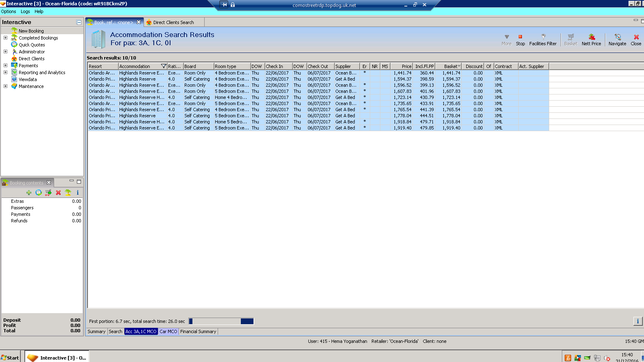
Task: Click the Administrator running man icon
Action: pos(14,51)
